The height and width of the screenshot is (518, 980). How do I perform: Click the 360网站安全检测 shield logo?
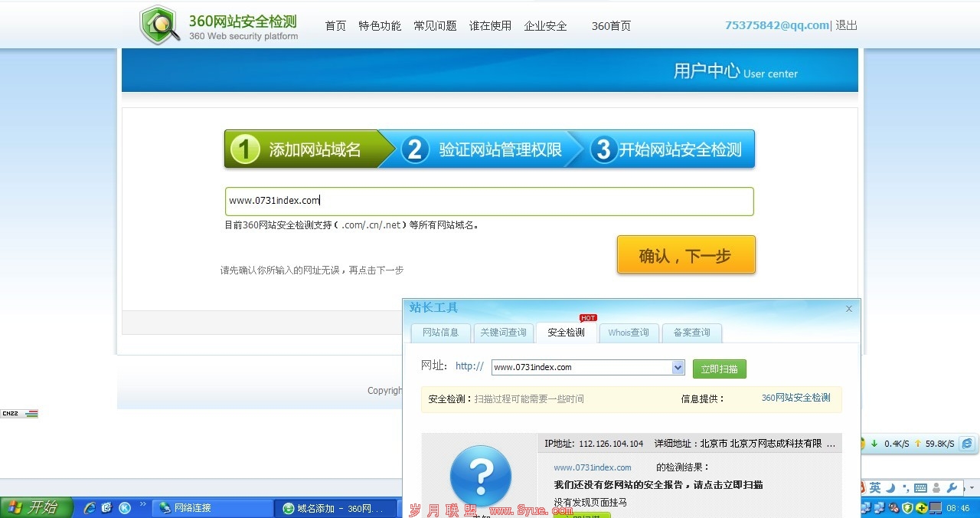[x=159, y=24]
